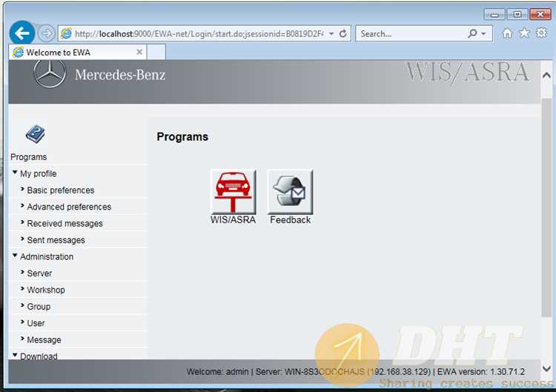The height and width of the screenshot is (392, 556).
Task: Click the address bar URL field
Action: tap(199, 33)
